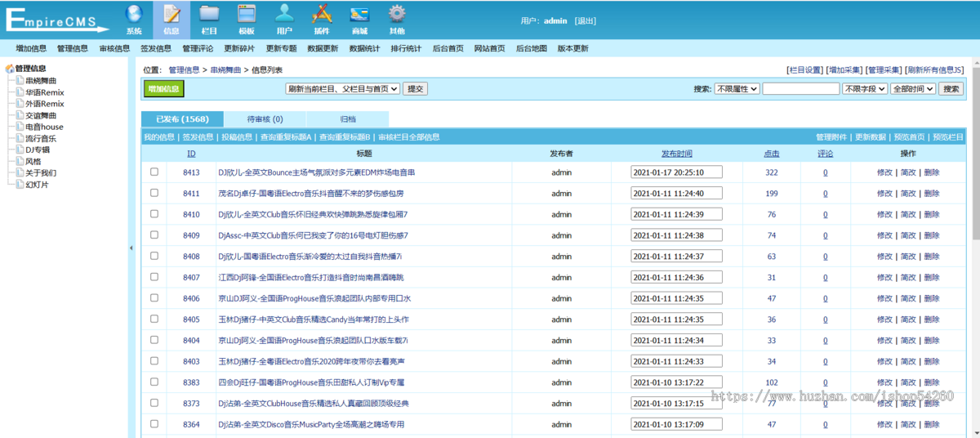Image resolution: width=980 pixels, height=438 pixels.
Task: Click the home icon beside 管理信息 tree root
Action: [x=10, y=69]
